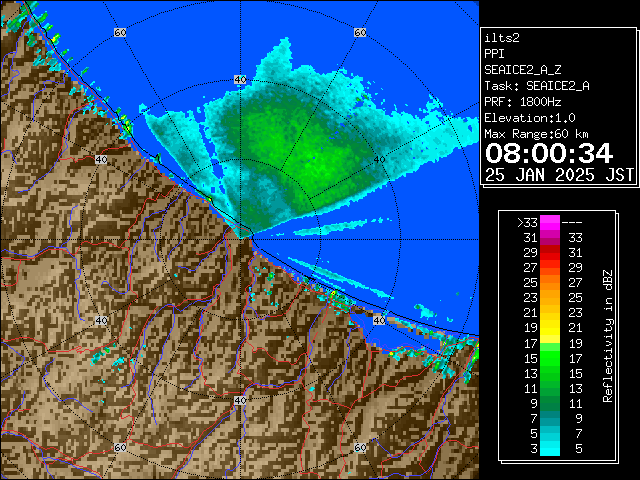The height and width of the screenshot is (480, 640).
Task: Click the "SEAICE2_A_Z" product name
Action: pyautogui.click(x=523, y=70)
